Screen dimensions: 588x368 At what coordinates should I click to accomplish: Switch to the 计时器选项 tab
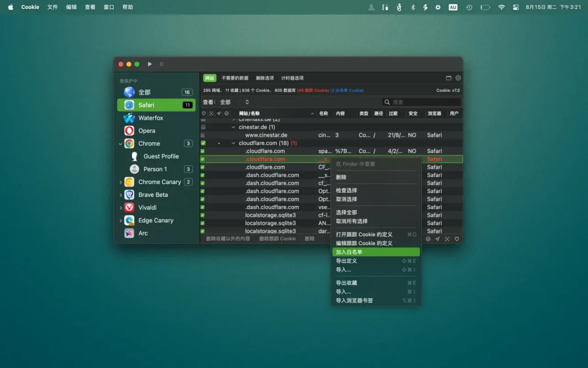(x=292, y=78)
